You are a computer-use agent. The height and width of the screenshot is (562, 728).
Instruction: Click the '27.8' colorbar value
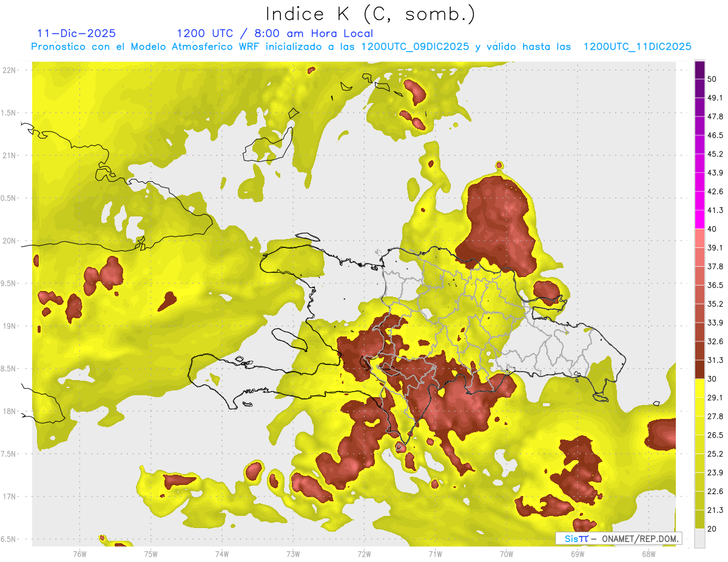coord(715,416)
